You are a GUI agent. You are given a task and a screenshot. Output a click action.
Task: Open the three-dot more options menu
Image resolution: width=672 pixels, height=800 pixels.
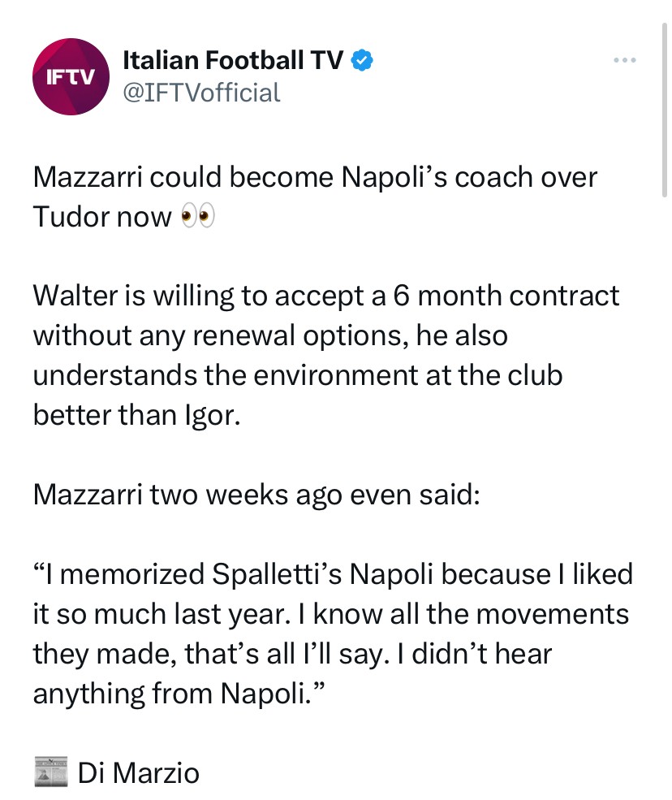click(x=625, y=60)
